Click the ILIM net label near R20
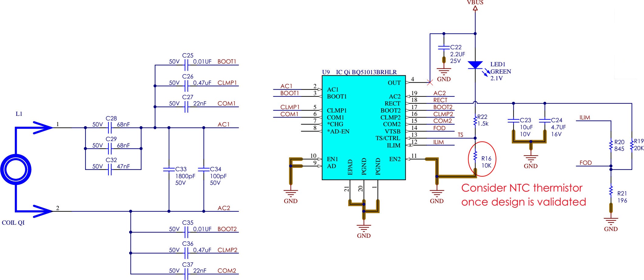644x280 pixels. click(585, 118)
